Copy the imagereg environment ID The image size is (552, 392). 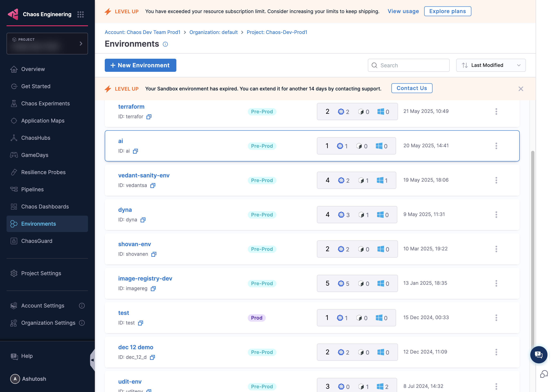(x=153, y=288)
